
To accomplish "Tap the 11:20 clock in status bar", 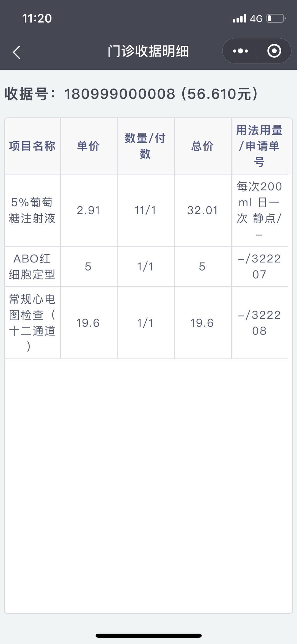I will coord(37,18).
